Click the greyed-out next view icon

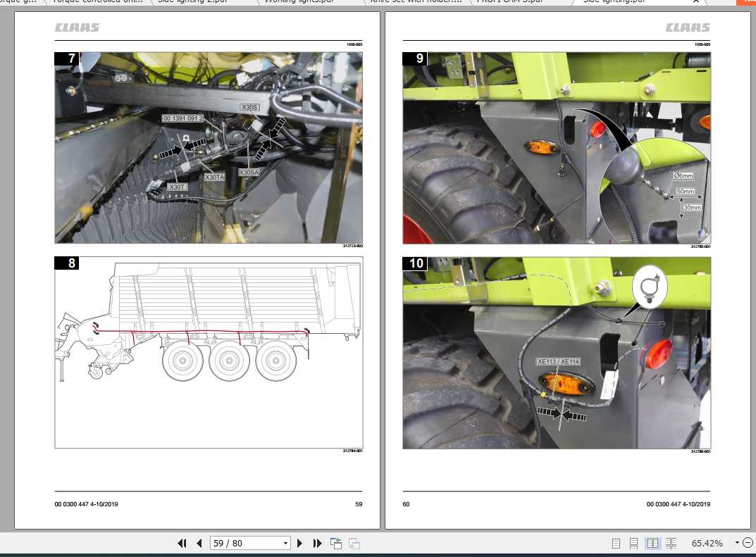pos(354,544)
